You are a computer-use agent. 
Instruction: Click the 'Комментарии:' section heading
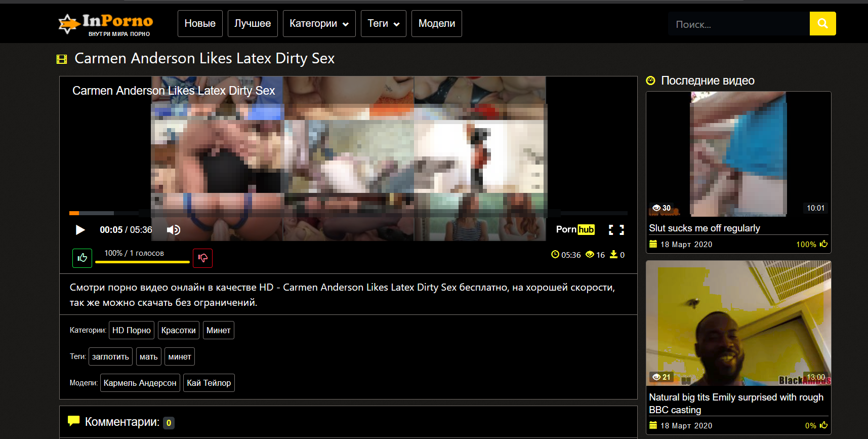122,422
